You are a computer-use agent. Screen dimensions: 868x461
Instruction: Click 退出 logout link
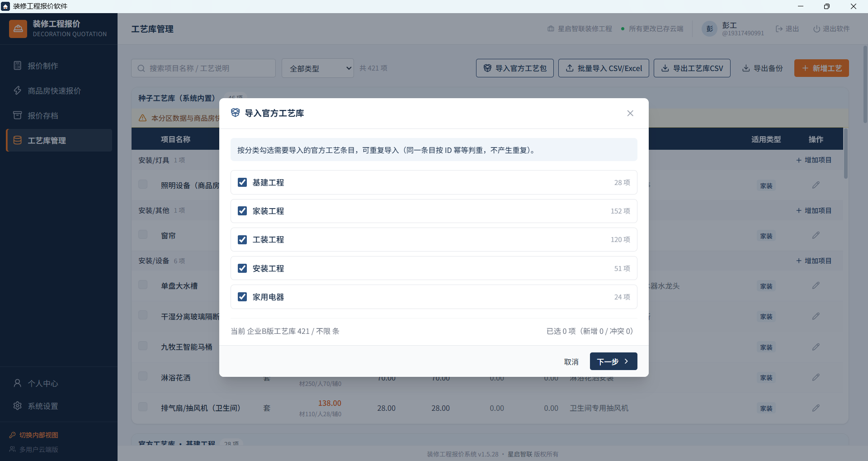788,29
